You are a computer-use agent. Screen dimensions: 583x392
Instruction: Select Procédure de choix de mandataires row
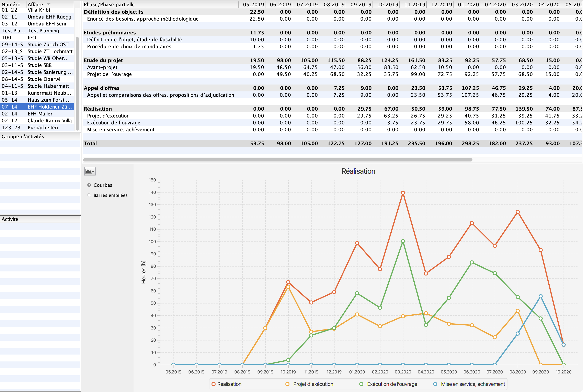[333, 46]
